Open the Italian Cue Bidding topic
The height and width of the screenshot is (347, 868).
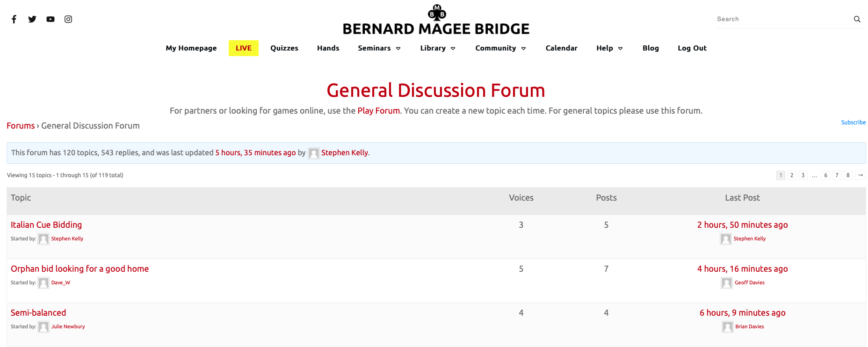coord(46,225)
